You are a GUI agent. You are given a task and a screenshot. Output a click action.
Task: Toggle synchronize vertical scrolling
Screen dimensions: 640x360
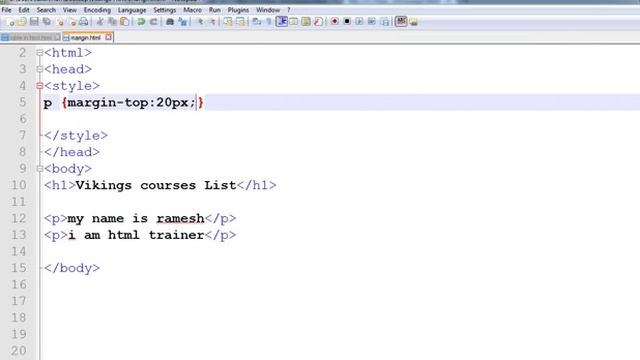click(x=228, y=22)
